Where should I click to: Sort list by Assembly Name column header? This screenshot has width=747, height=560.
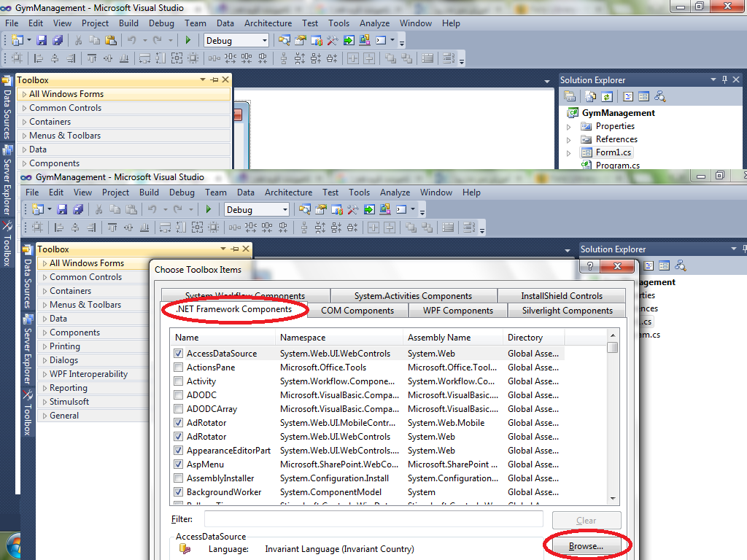452,338
